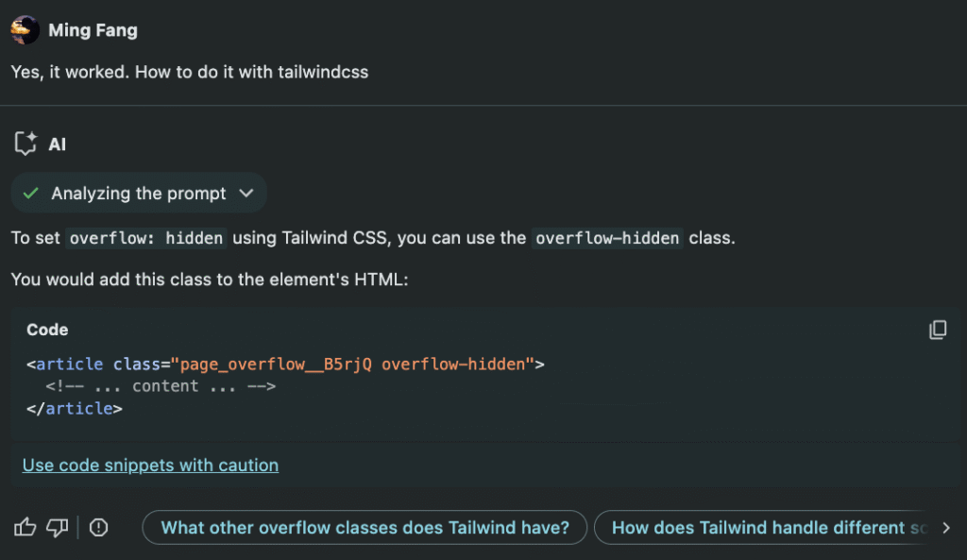Click the class attribute string in the code

tap(357, 364)
